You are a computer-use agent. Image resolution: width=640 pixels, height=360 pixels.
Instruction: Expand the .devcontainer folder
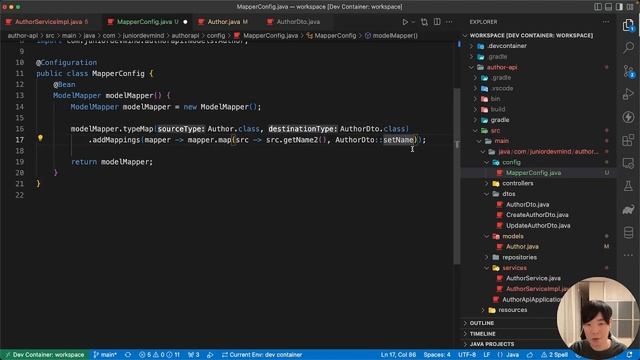[507, 46]
